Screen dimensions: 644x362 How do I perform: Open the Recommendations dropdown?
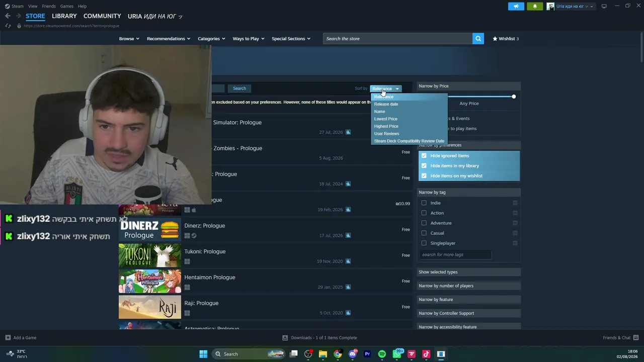pos(169,39)
